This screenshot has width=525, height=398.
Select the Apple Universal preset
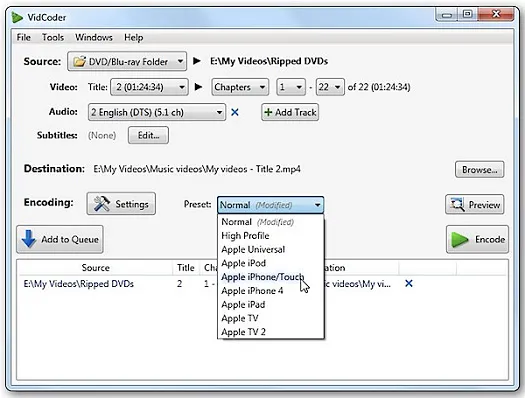click(271, 249)
